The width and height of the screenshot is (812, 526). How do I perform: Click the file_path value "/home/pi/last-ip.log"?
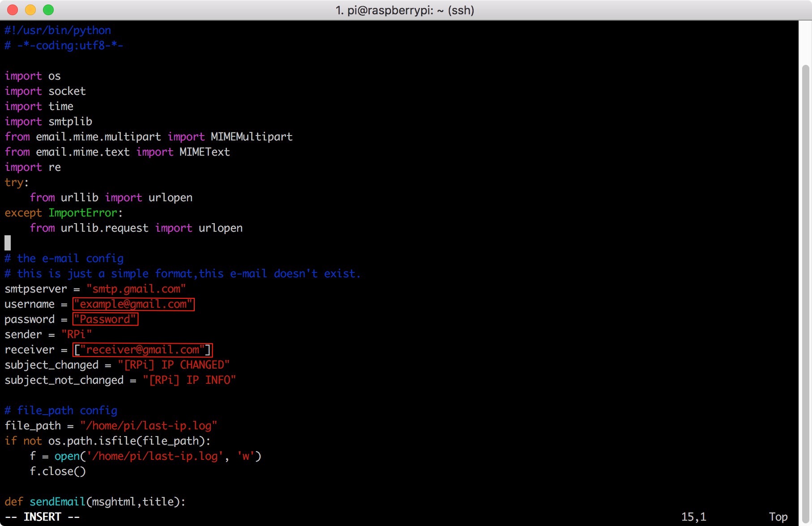[x=149, y=426]
